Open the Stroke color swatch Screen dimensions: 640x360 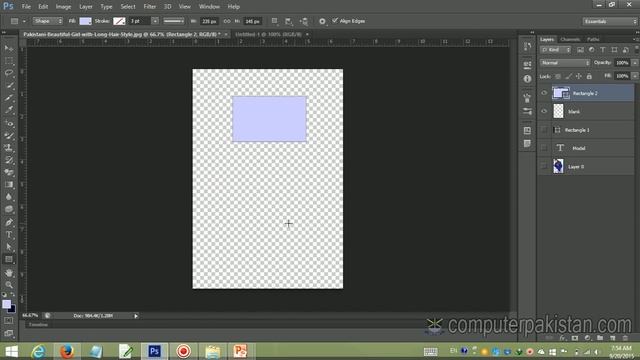point(119,21)
